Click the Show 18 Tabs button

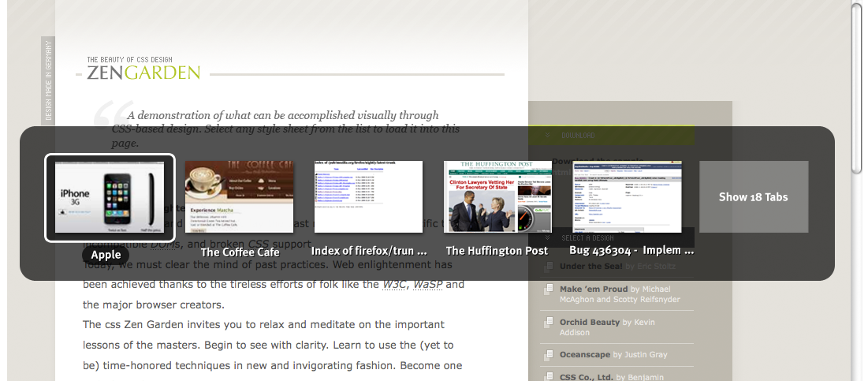754,196
